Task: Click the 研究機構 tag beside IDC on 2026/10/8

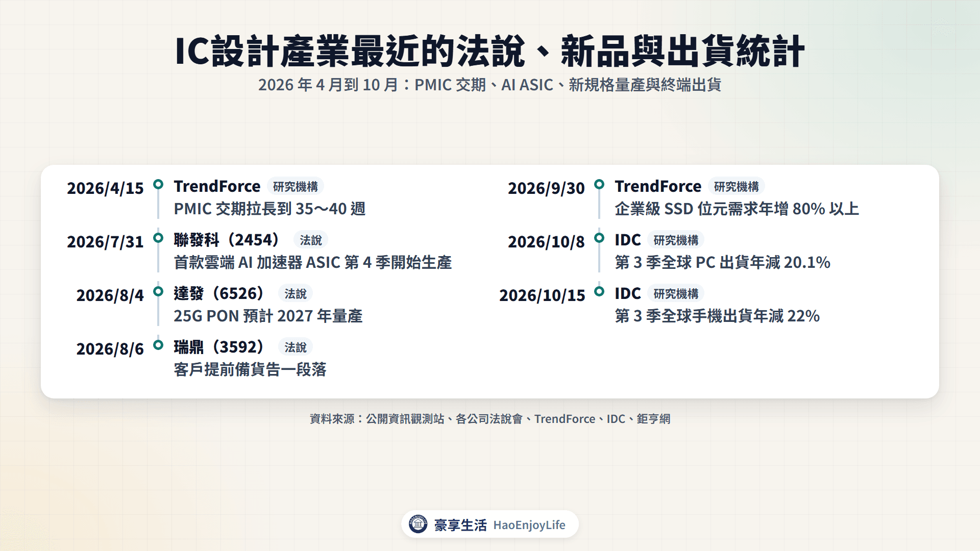Action: (x=676, y=240)
